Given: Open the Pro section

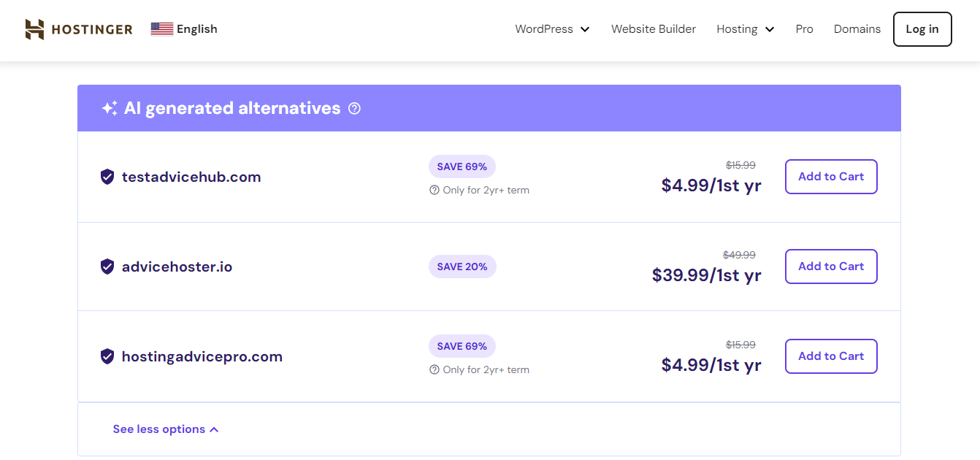Looking at the screenshot, I should (804, 28).
